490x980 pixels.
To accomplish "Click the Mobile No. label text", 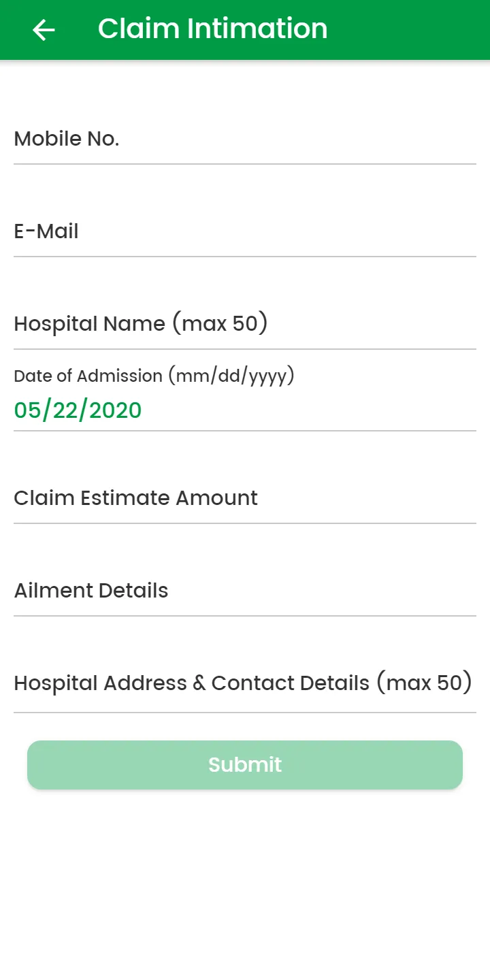I will tap(67, 139).
